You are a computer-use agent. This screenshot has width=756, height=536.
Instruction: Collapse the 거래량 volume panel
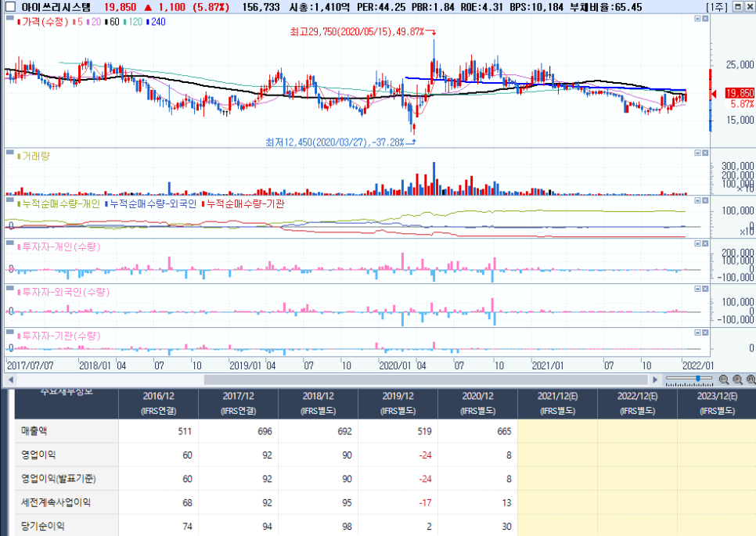click(x=697, y=153)
